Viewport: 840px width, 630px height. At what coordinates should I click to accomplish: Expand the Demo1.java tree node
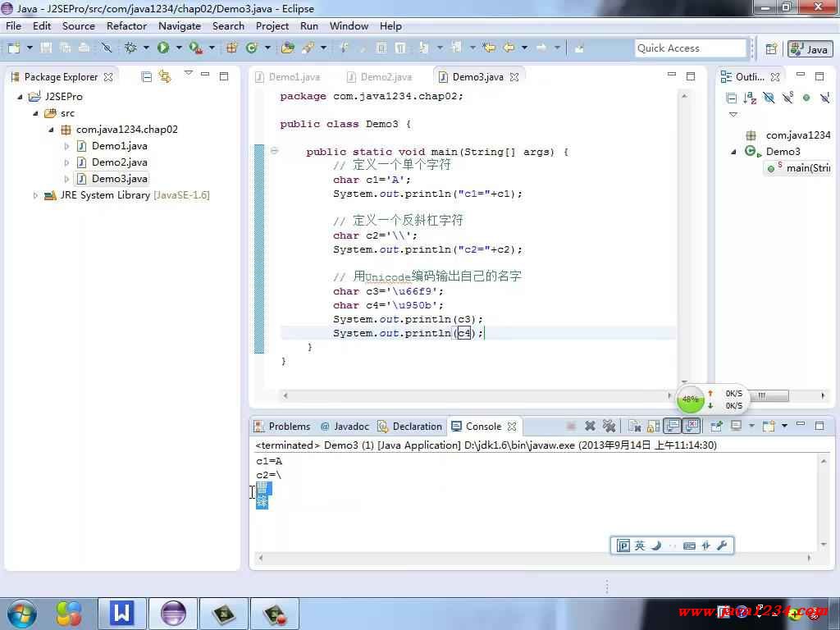(66, 146)
